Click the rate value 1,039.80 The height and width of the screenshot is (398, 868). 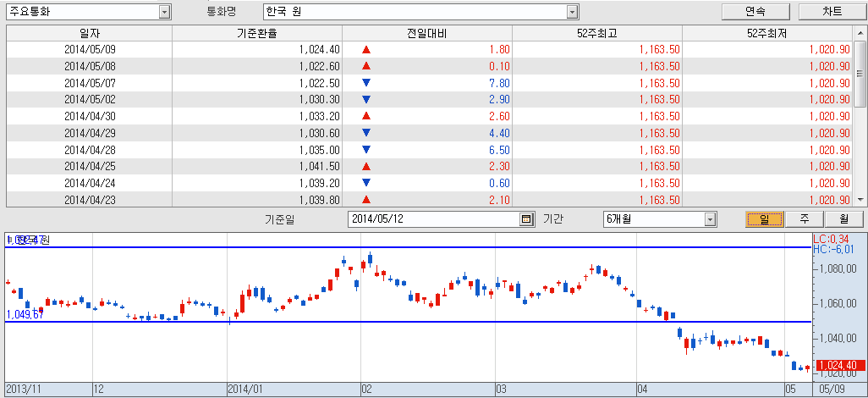point(320,199)
